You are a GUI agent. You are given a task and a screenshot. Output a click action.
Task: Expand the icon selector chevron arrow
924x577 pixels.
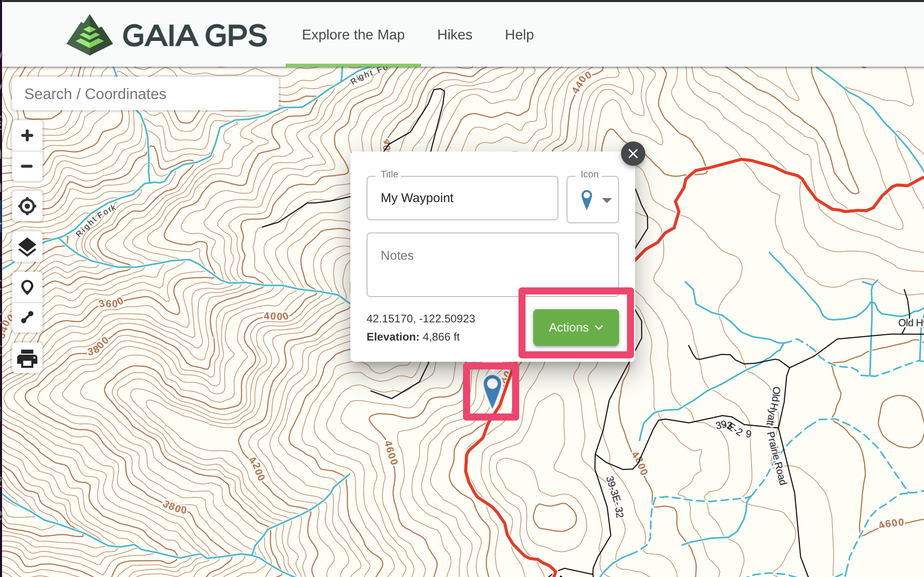pyautogui.click(x=607, y=200)
